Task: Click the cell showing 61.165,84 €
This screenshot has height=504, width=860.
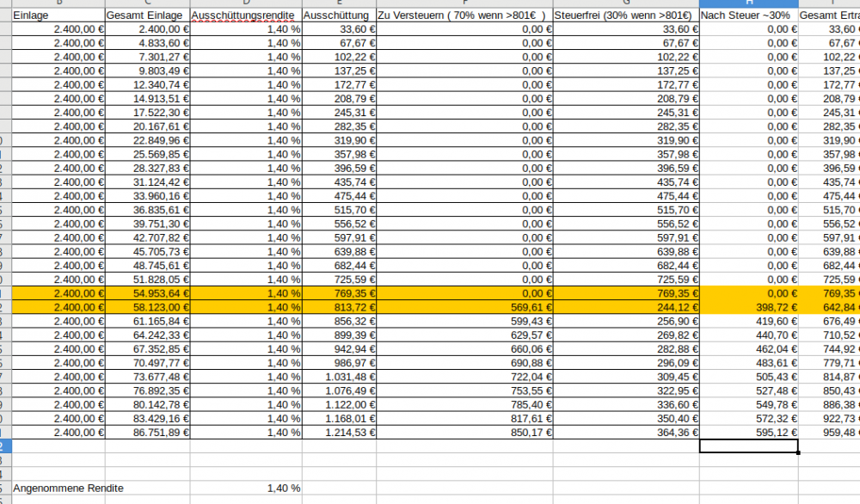Action: click(x=148, y=322)
